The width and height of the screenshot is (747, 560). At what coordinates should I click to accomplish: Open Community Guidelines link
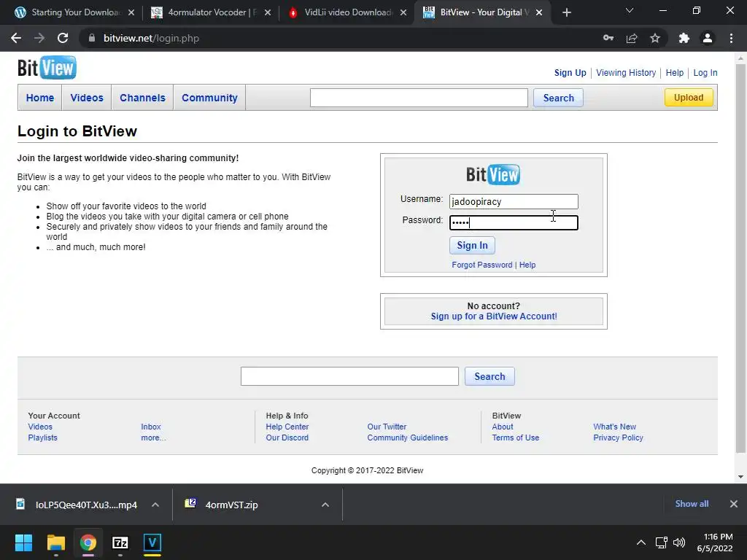[x=407, y=437]
